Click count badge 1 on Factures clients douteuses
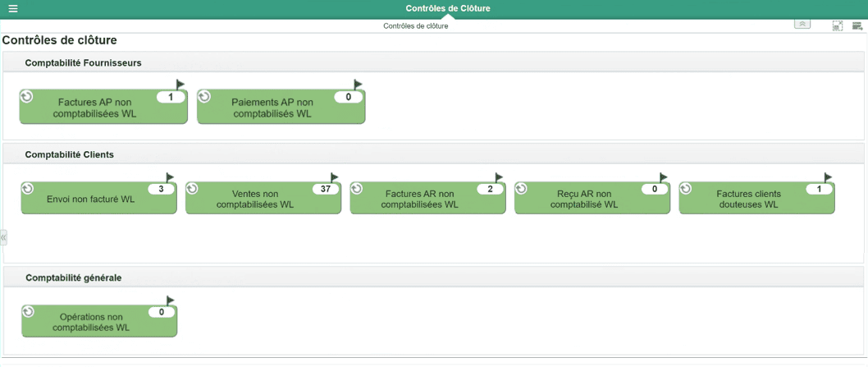 tap(820, 189)
